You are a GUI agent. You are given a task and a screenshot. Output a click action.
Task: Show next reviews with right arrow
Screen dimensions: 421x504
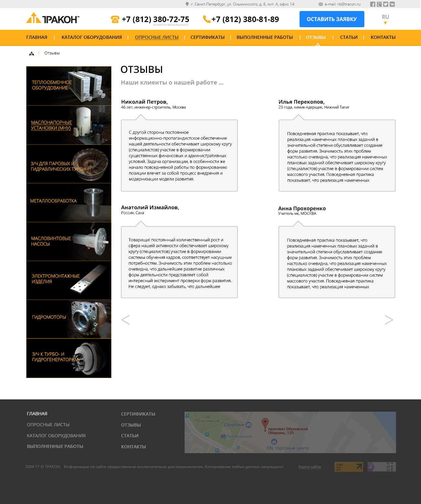(x=389, y=320)
